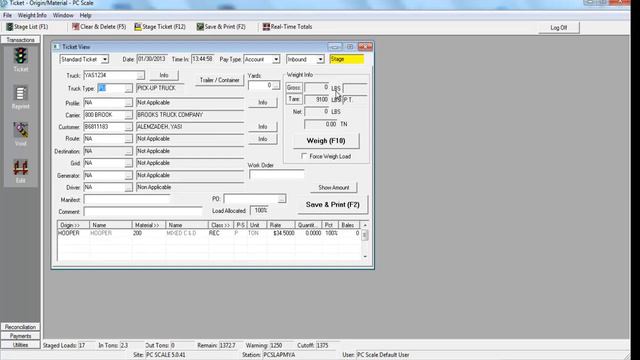Click the Info button on Customer row

(262, 127)
